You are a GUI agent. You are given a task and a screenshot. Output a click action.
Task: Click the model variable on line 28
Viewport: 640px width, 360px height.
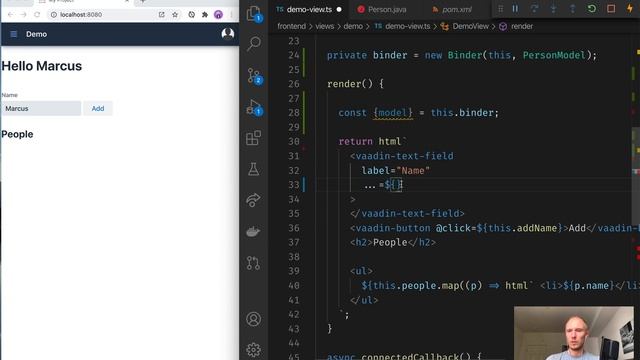tap(393, 113)
